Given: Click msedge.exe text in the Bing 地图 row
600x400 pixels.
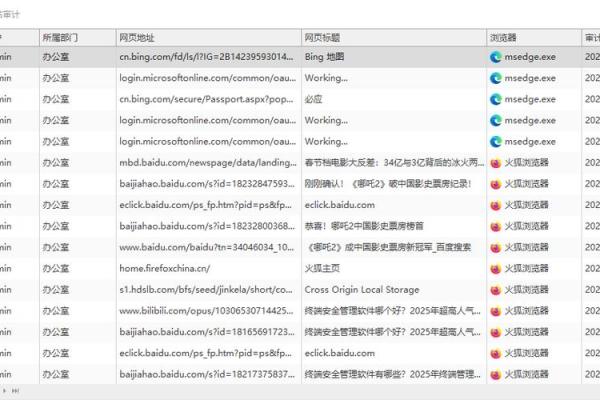Looking at the screenshot, I should [x=530, y=57].
